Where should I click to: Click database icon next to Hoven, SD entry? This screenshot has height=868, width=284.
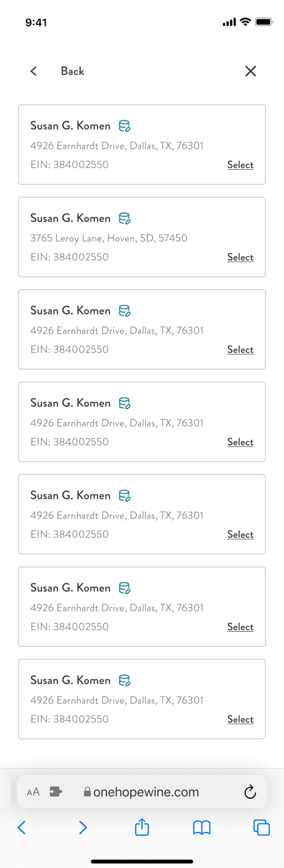pos(125,218)
